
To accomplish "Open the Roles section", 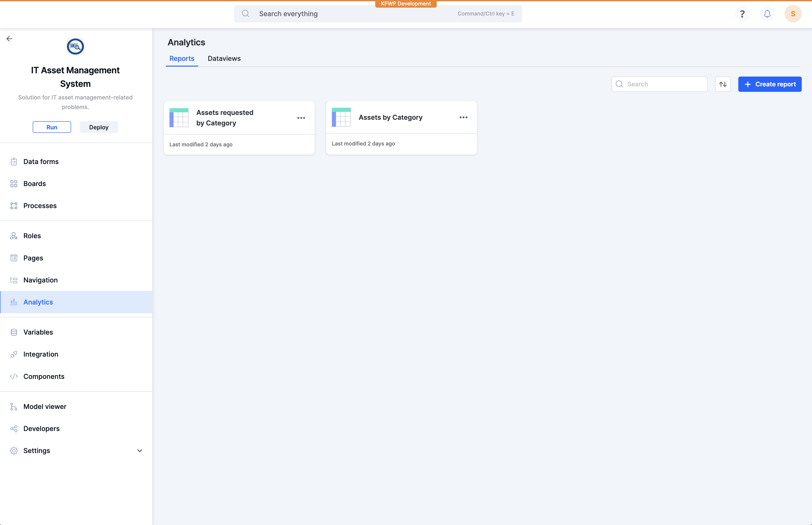I will (x=76, y=236).
